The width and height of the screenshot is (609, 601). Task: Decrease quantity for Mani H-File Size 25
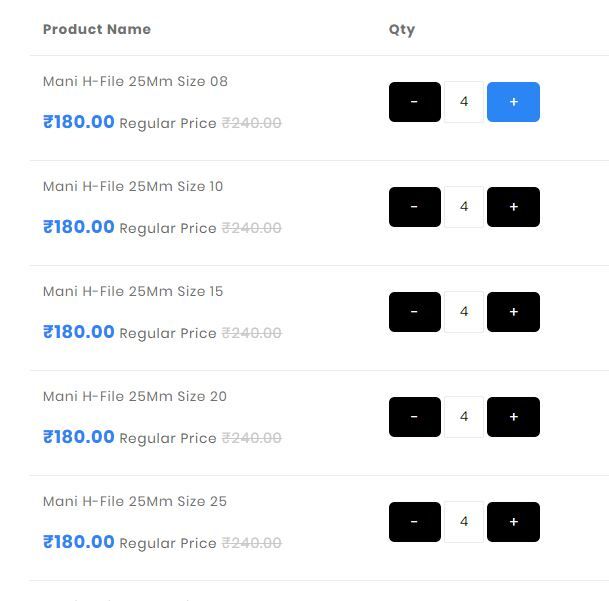coord(414,522)
